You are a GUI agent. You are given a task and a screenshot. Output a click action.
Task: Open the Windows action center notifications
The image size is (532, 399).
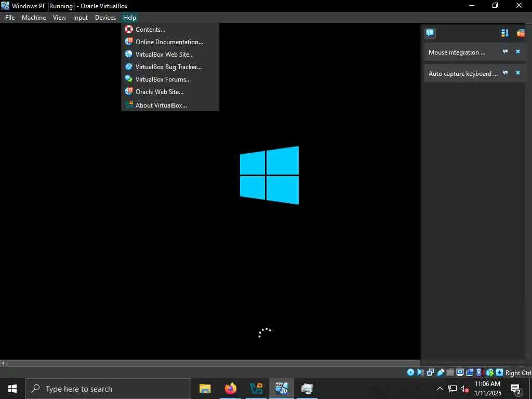516,389
